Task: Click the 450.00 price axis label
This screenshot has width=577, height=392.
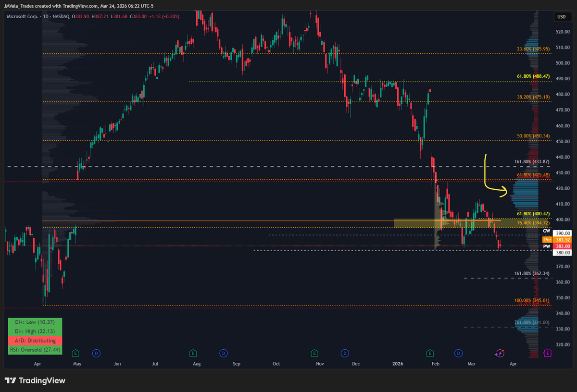Action: pyautogui.click(x=562, y=141)
